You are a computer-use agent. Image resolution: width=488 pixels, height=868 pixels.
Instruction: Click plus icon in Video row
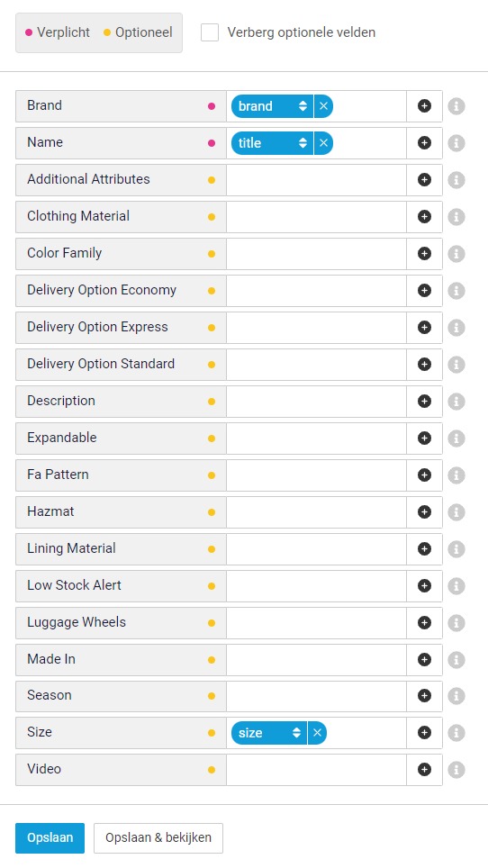pos(424,770)
